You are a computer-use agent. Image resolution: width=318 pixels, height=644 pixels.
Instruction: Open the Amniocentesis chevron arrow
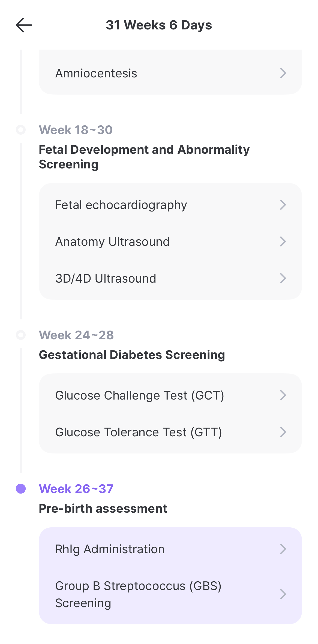(283, 73)
